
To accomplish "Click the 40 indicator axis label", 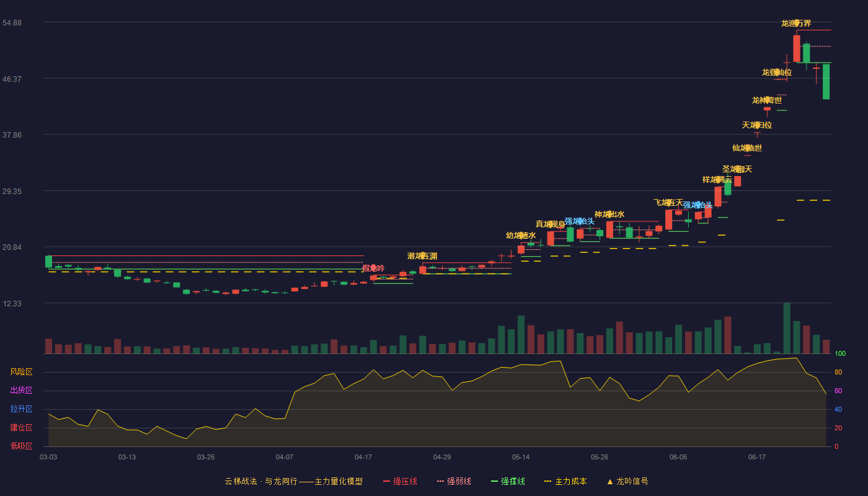I will pyautogui.click(x=838, y=409).
